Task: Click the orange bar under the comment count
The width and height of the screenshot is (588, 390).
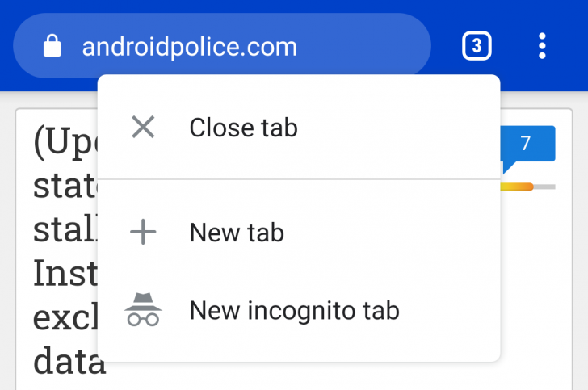Action: [x=517, y=187]
